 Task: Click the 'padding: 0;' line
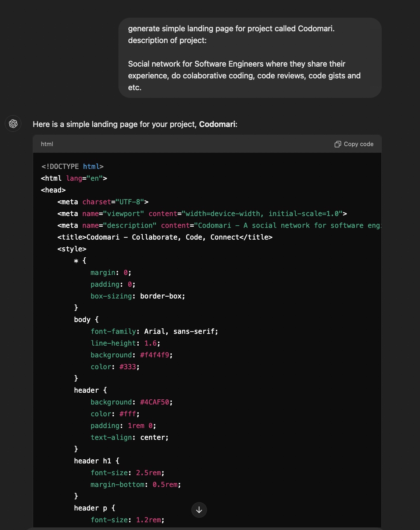coord(113,284)
